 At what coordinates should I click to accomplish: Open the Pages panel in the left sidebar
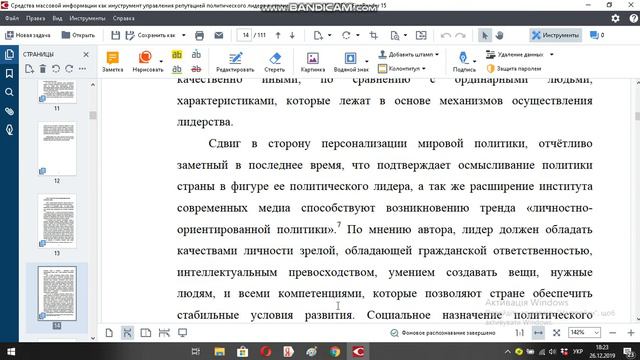(9, 54)
